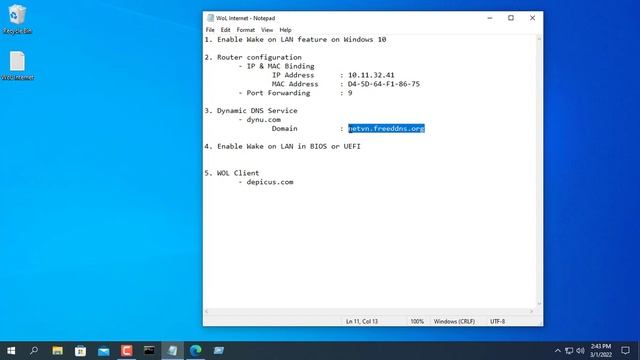Click the Notepad title bar icon

coord(210,18)
